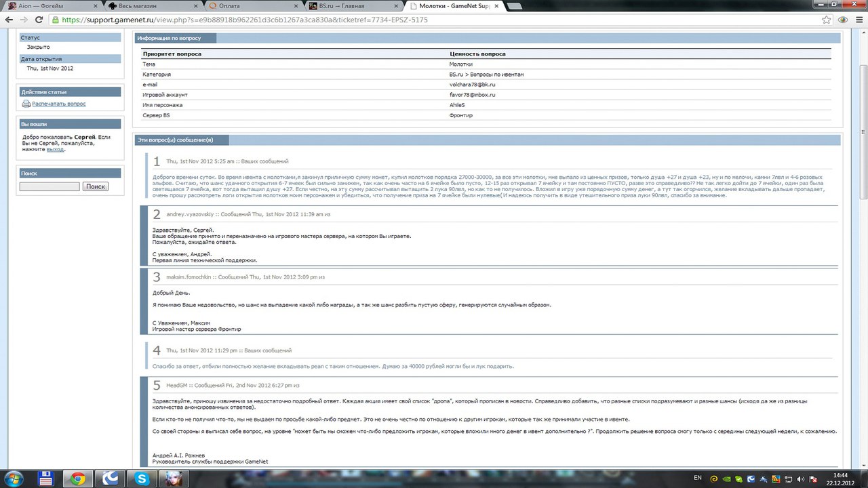Reload the page with the refresh icon

click(x=39, y=20)
